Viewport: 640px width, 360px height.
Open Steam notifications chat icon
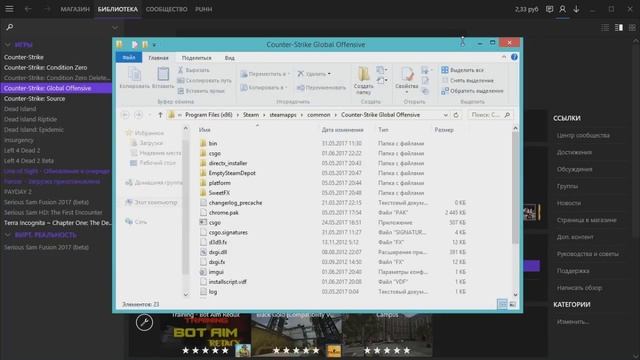click(549, 9)
